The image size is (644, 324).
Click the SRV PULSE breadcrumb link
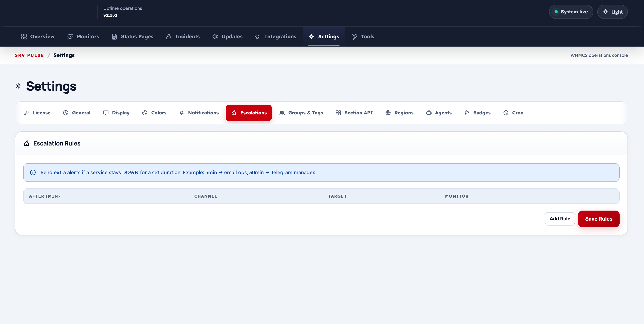(29, 55)
